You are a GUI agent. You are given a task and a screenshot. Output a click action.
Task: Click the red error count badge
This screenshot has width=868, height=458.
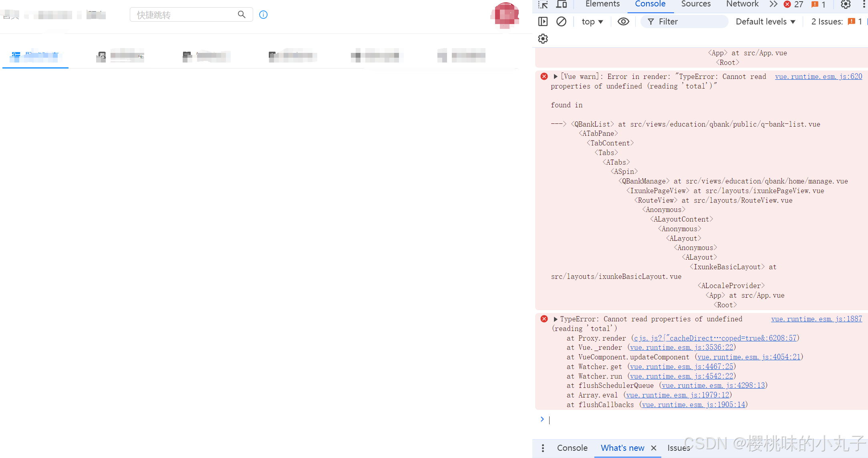tap(793, 4)
